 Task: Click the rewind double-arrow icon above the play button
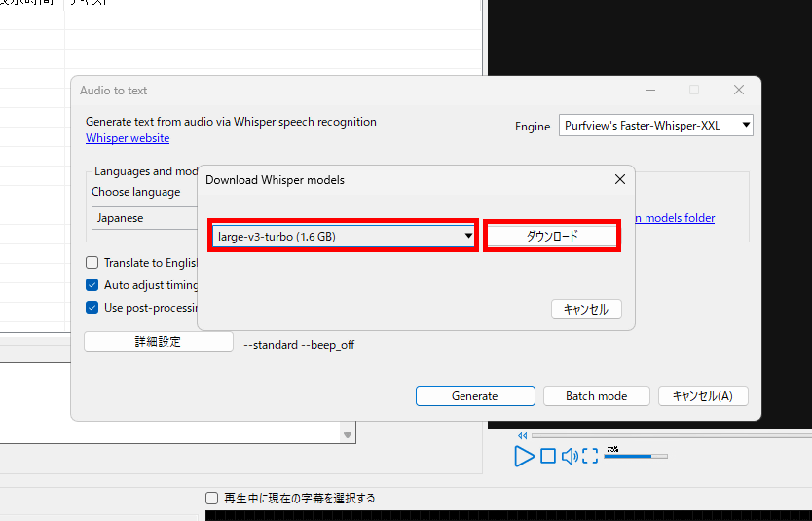(x=523, y=436)
